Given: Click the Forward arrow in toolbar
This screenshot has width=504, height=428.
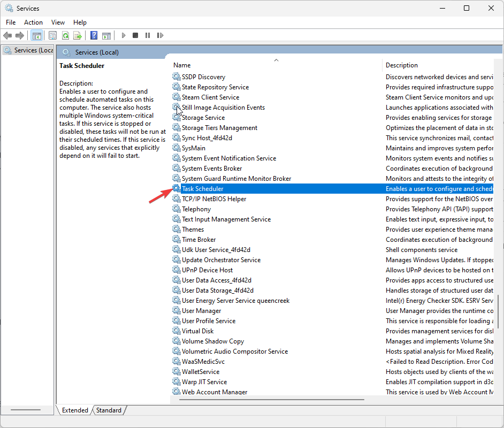Looking at the screenshot, I should click(x=20, y=36).
